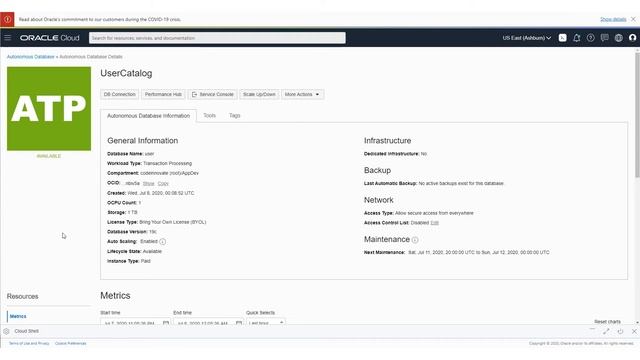This screenshot has width=640, height=360.
Task: Select Metrics in Resources sidebar
Action: click(18, 316)
